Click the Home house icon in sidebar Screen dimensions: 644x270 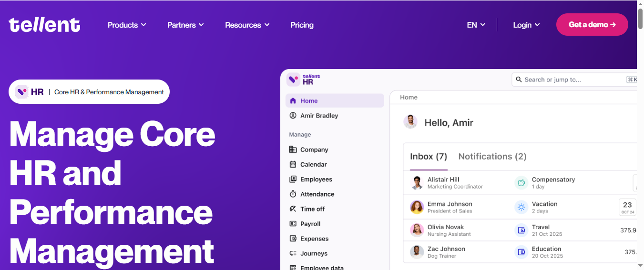(x=293, y=101)
